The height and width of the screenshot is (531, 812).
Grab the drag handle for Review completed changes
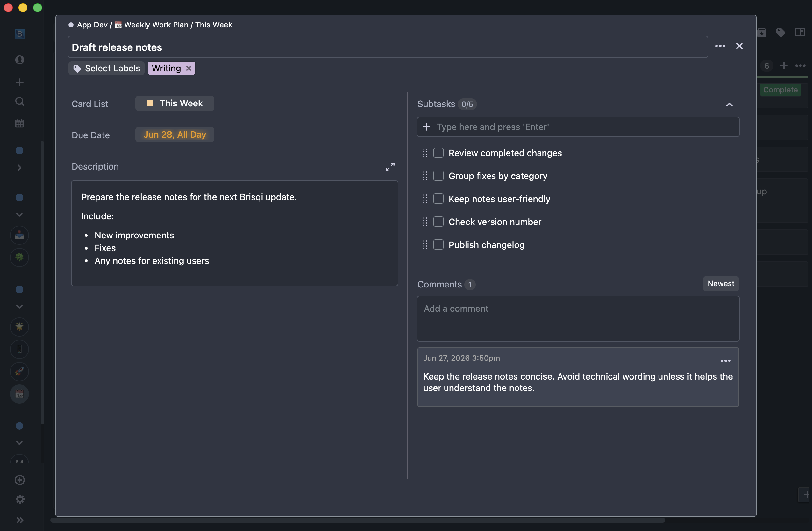(425, 153)
